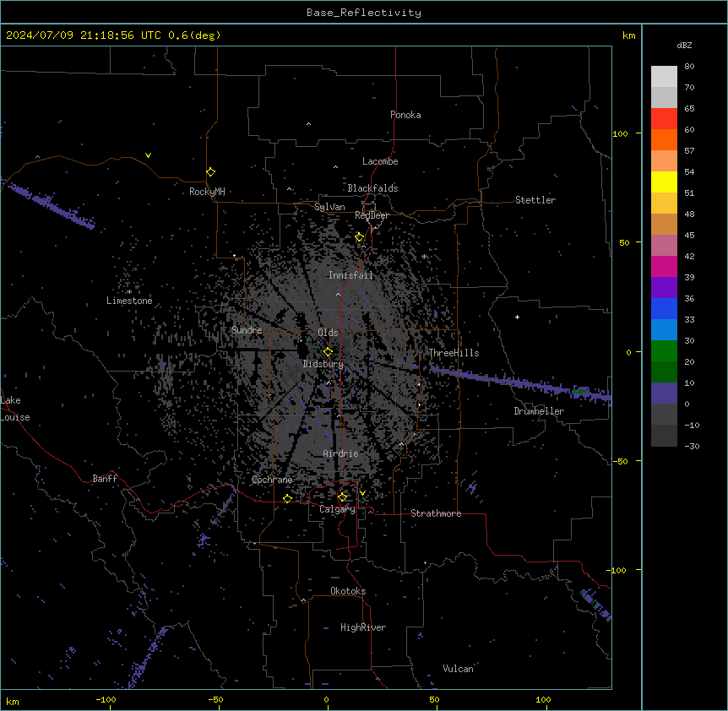Click the Didsbury label
The width and height of the screenshot is (728, 711).
323,364
